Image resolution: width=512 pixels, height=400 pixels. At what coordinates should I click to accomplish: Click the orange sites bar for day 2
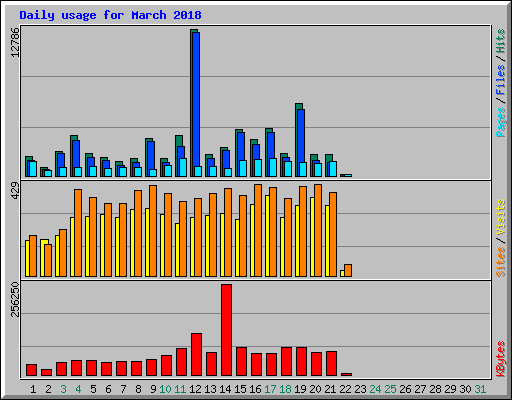tap(48, 260)
